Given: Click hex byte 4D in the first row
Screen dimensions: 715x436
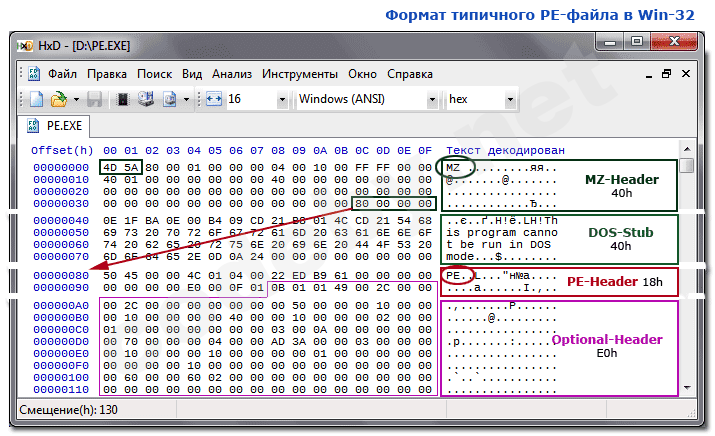Looking at the screenshot, I should pos(110,168).
